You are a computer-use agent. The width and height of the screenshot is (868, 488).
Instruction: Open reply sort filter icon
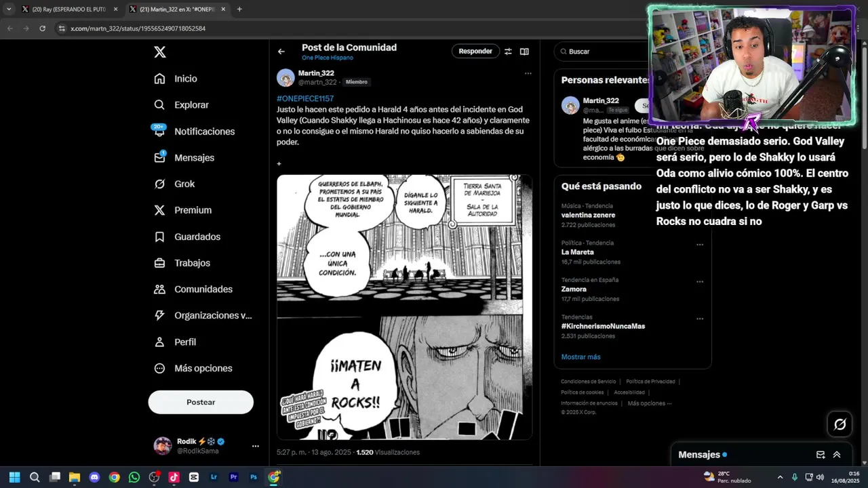508,52
